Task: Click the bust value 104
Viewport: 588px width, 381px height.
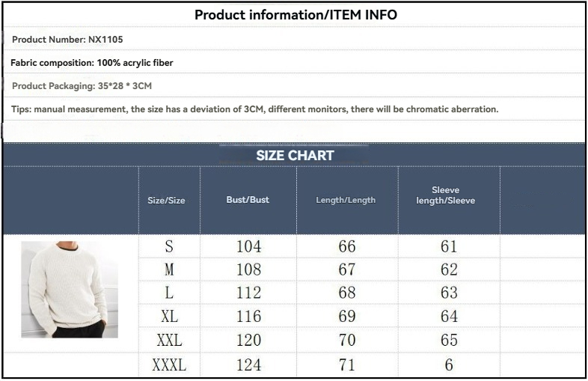Action: coord(248,247)
